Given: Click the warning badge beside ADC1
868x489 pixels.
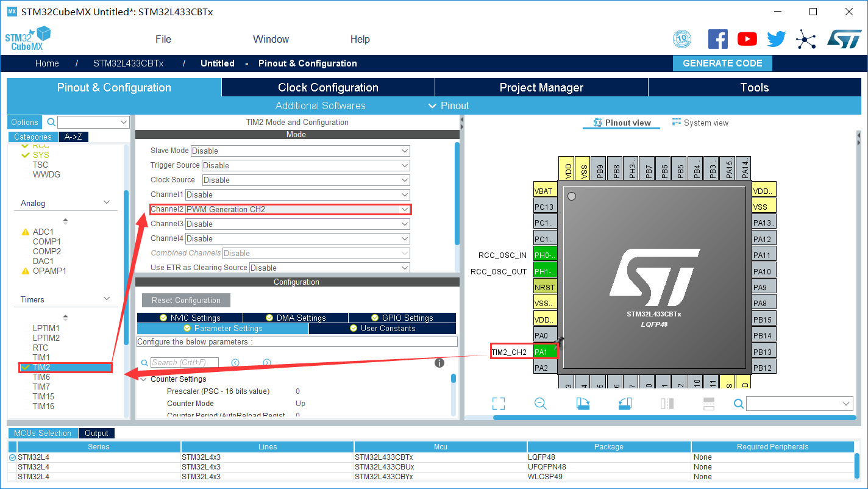Looking at the screenshot, I should (26, 231).
